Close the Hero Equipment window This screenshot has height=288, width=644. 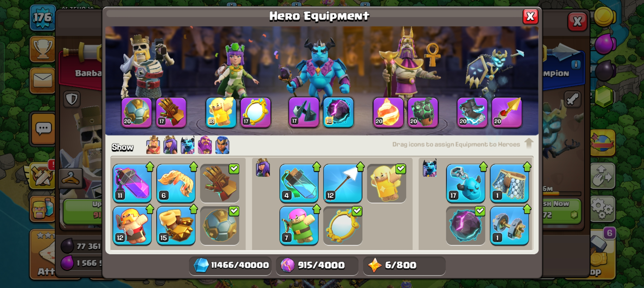point(530,17)
